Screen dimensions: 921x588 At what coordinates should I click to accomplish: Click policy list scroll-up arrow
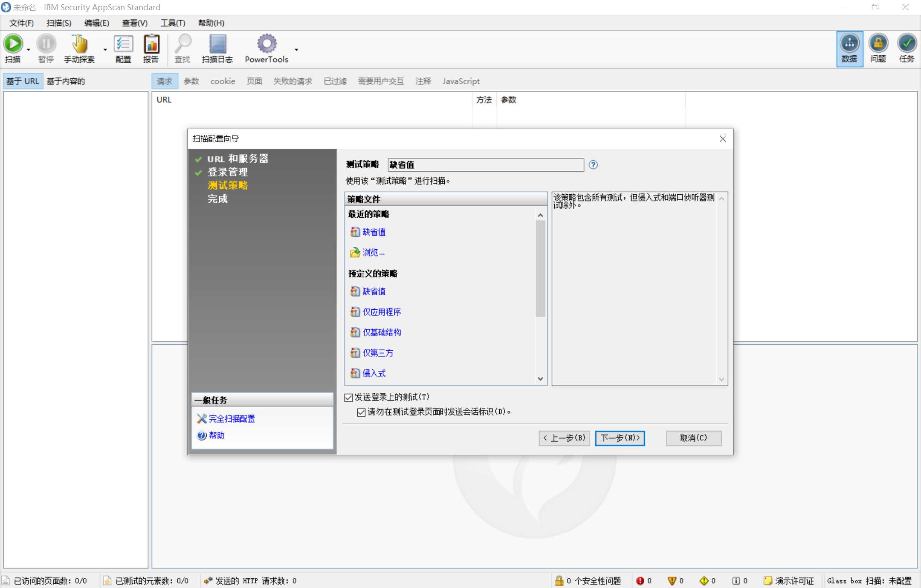click(x=541, y=215)
